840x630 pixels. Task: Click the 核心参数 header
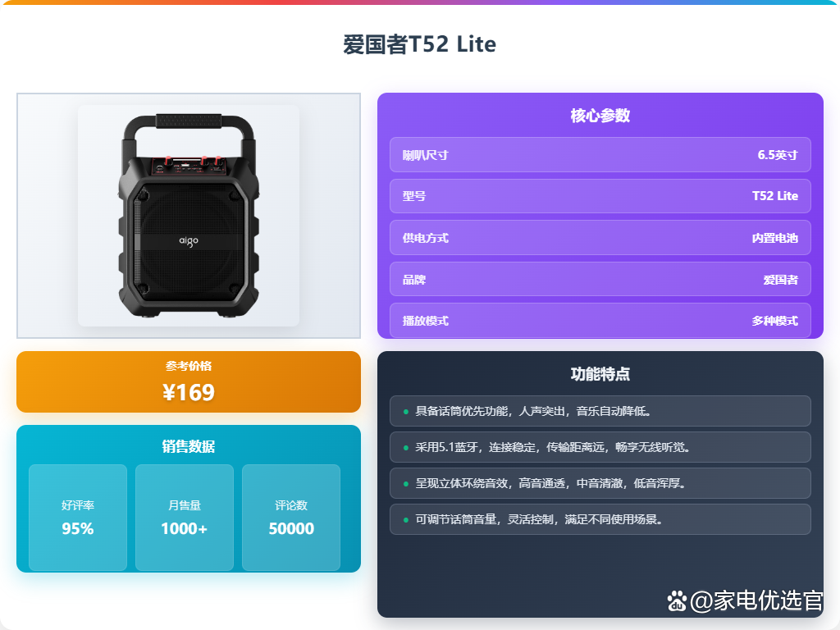tap(600, 115)
